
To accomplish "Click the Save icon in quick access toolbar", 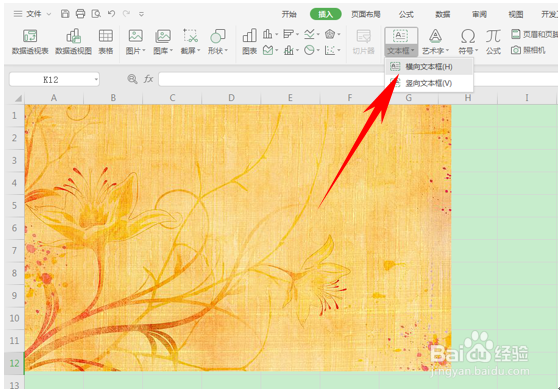I will (x=65, y=14).
